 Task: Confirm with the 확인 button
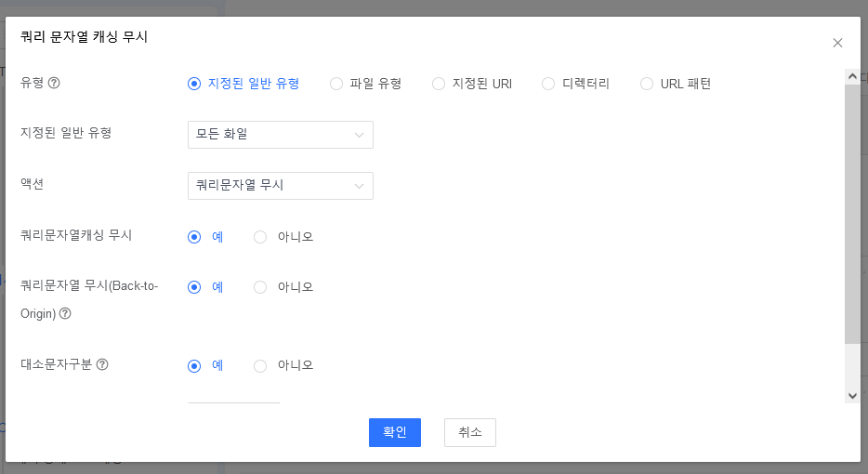pos(395,432)
